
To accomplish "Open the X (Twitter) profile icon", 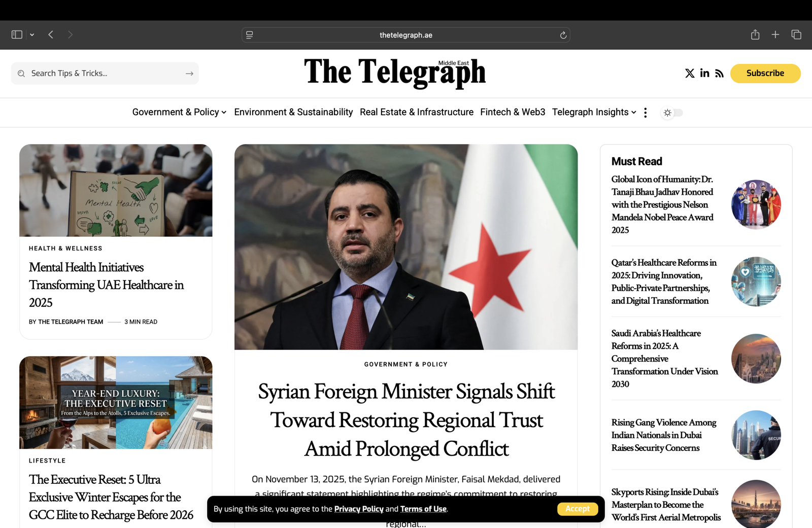I will pos(690,73).
